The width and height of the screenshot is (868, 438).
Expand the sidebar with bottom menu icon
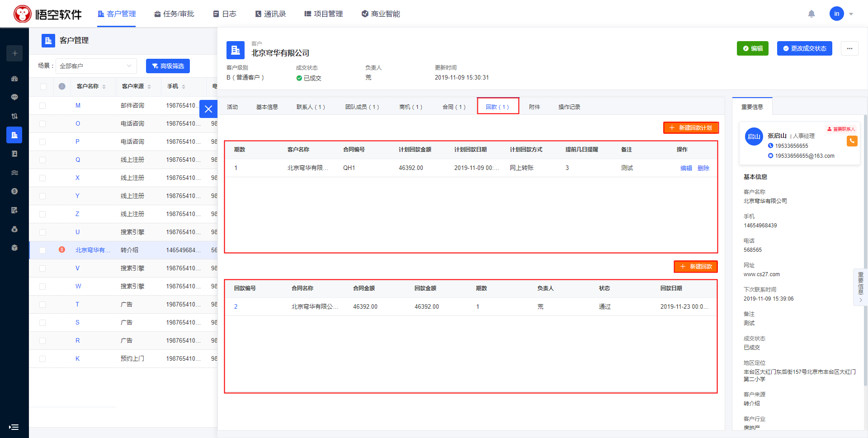pyautogui.click(x=14, y=427)
